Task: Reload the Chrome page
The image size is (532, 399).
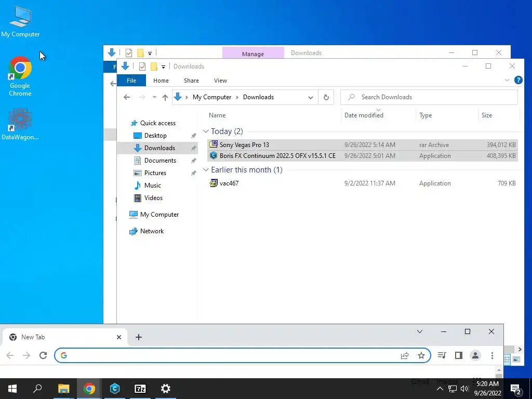Action: pyautogui.click(x=43, y=355)
